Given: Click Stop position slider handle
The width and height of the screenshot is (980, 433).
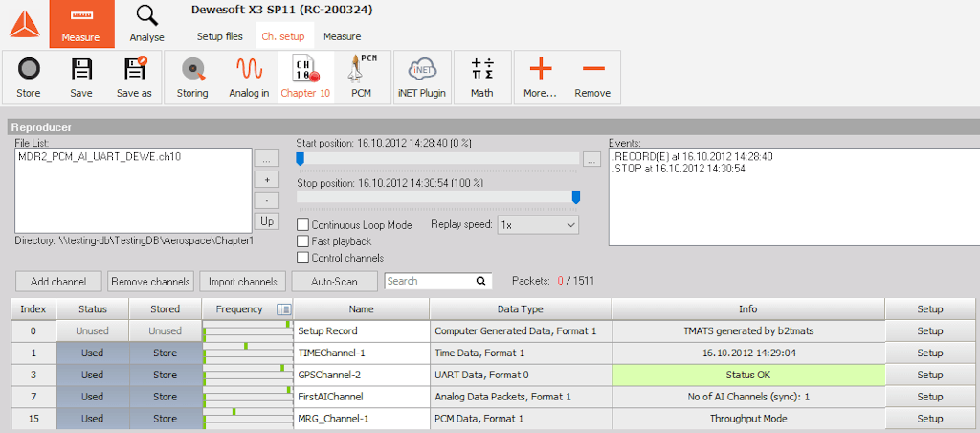Looking at the screenshot, I should 576,197.
